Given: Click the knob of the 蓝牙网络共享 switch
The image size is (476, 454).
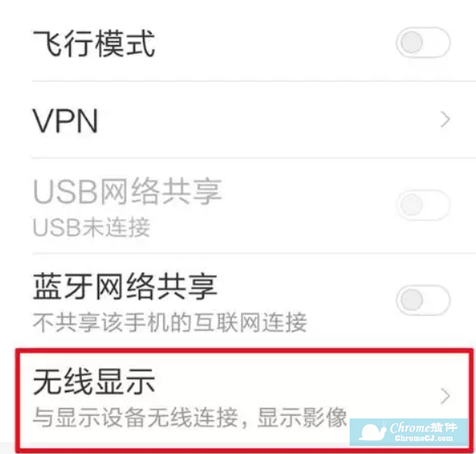Looking at the screenshot, I should pyautogui.click(x=411, y=300).
